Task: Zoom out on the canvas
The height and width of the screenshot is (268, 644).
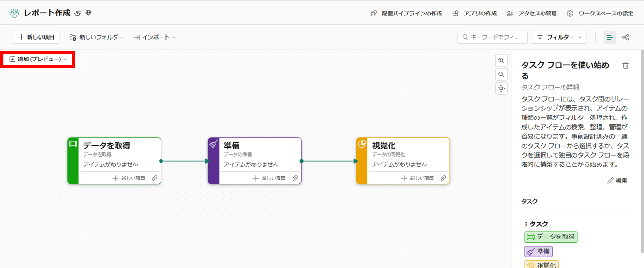Action: pyautogui.click(x=501, y=74)
